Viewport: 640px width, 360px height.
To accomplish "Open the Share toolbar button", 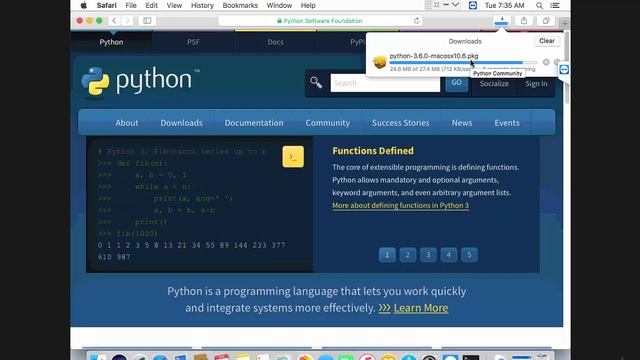I will pos(524,20).
